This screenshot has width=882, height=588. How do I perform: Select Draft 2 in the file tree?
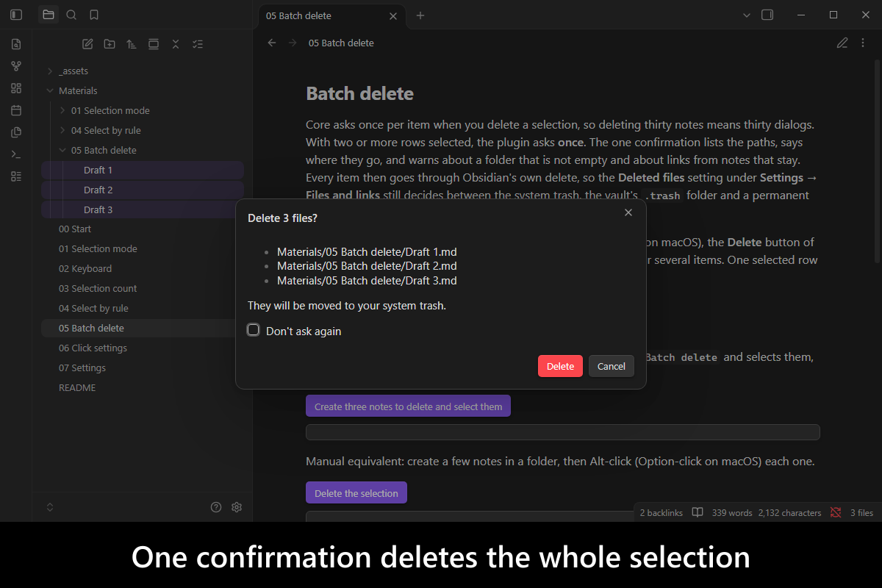(143, 190)
